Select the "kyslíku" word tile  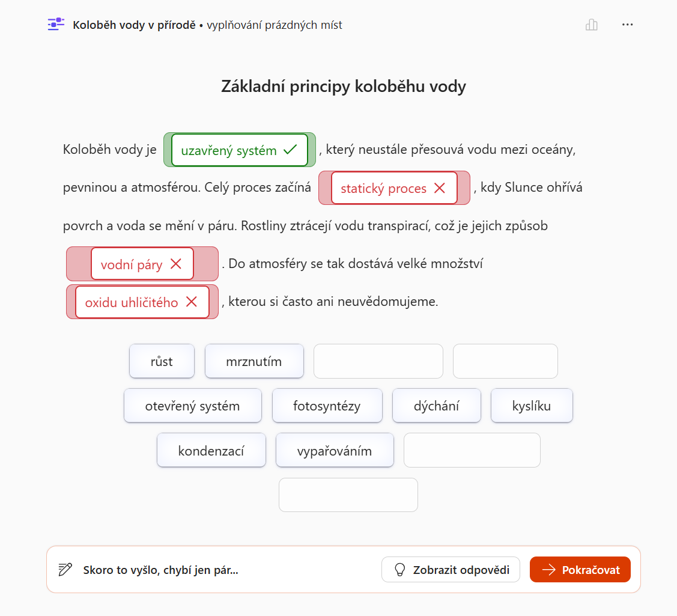[x=532, y=406]
